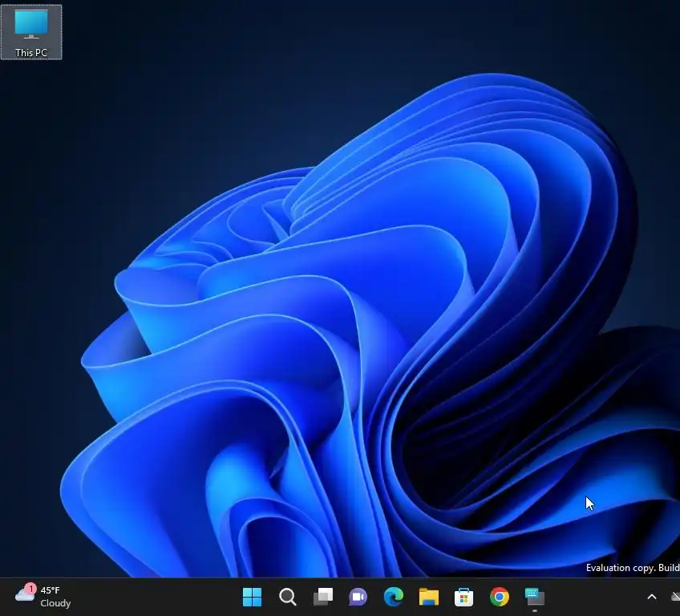Open the Windows Start menu

tap(252, 598)
